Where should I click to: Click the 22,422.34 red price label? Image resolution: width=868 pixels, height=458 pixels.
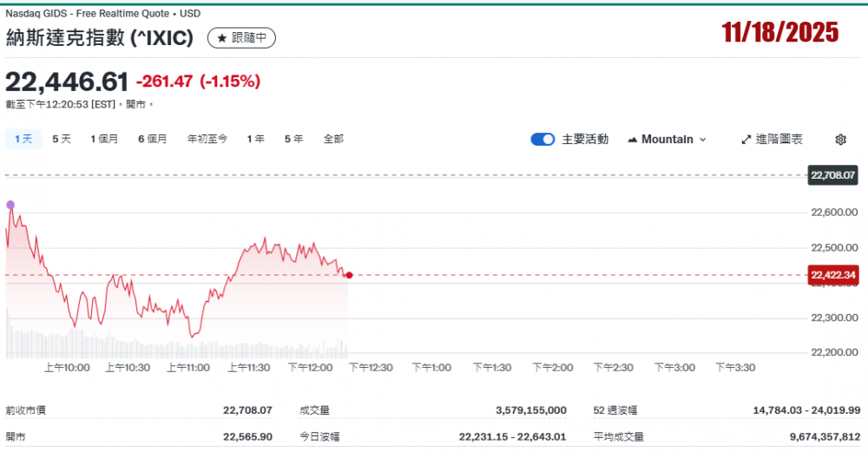point(832,275)
